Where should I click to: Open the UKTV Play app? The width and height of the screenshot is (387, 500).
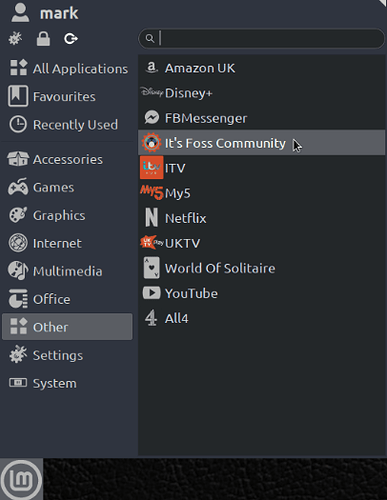click(261, 243)
